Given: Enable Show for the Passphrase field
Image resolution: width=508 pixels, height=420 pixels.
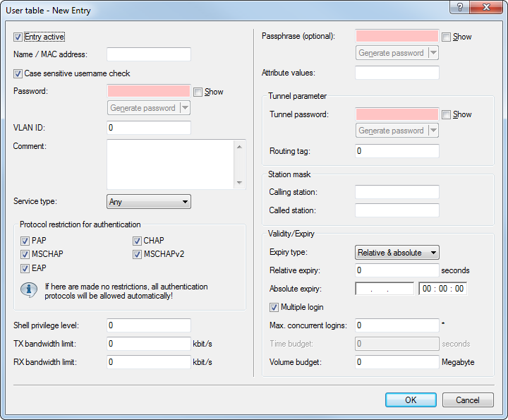Looking at the screenshot, I should [x=447, y=37].
